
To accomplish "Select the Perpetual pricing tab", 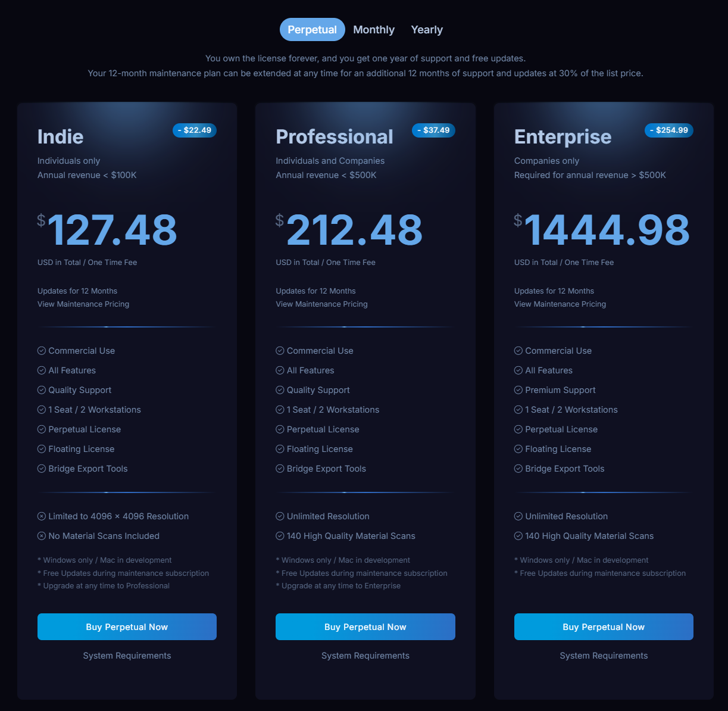I will click(x=313, y=30).
